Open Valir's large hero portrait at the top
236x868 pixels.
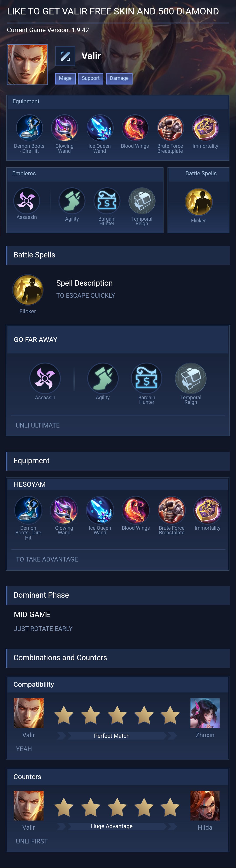[x=27, y=64]
